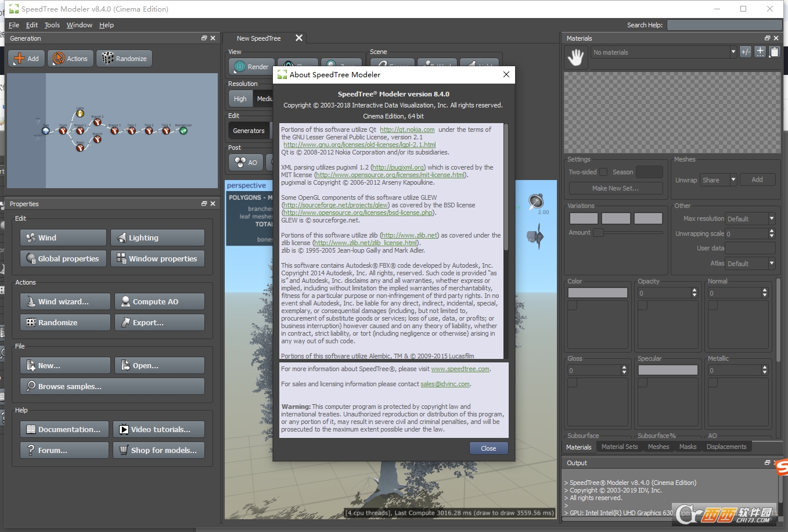Open the File menu
788x532 pixels.
tap(14, 25)
